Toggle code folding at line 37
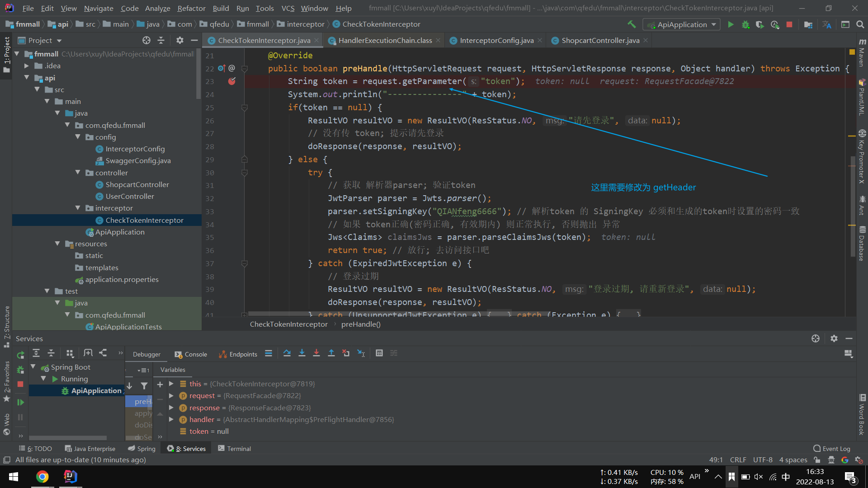The width and height of the screenshot is (868, 488). (245, 263)
